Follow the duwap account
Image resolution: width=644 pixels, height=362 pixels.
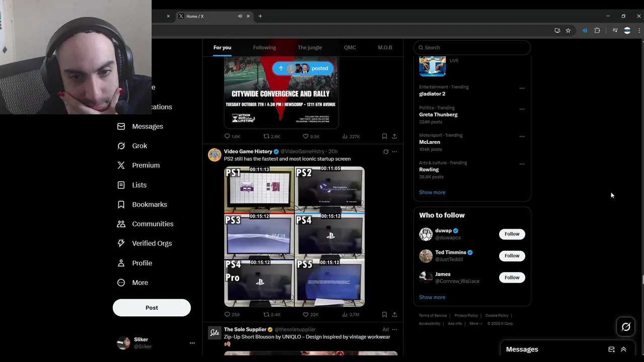[x=512, y=234]
